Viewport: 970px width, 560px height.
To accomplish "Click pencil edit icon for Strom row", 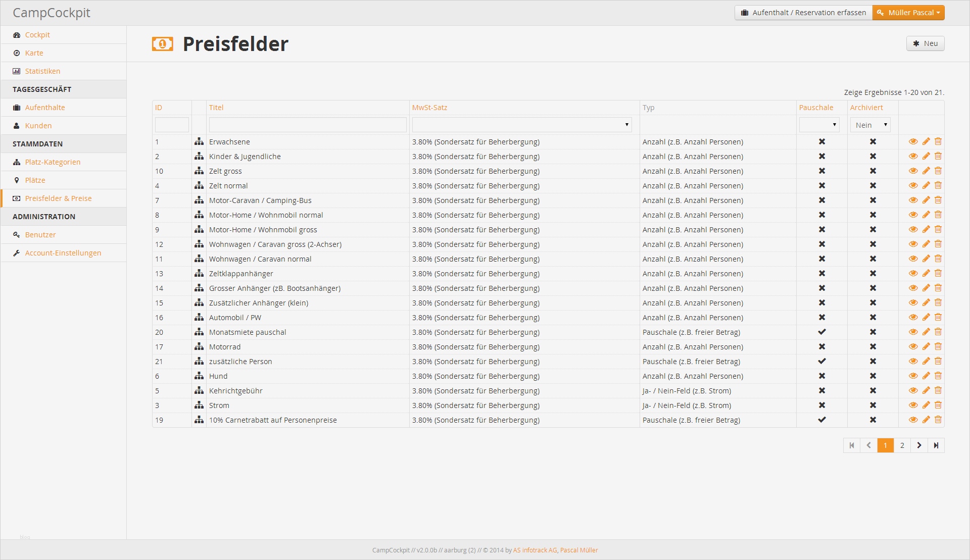I will (926, 405).
